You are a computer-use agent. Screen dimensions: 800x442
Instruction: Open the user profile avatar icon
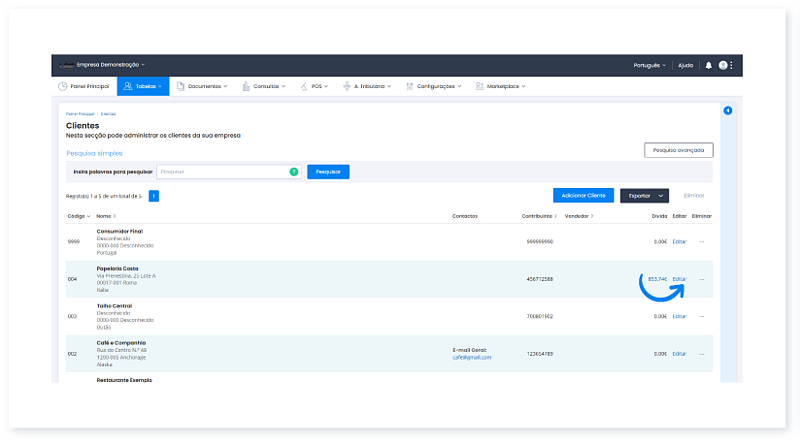[x=722, y=65]
